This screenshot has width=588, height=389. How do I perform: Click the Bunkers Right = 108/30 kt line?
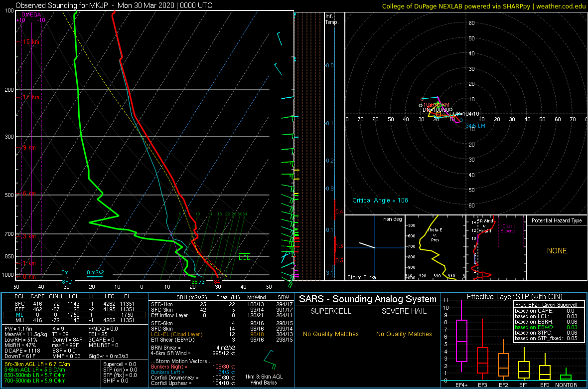tap(193, 367)
